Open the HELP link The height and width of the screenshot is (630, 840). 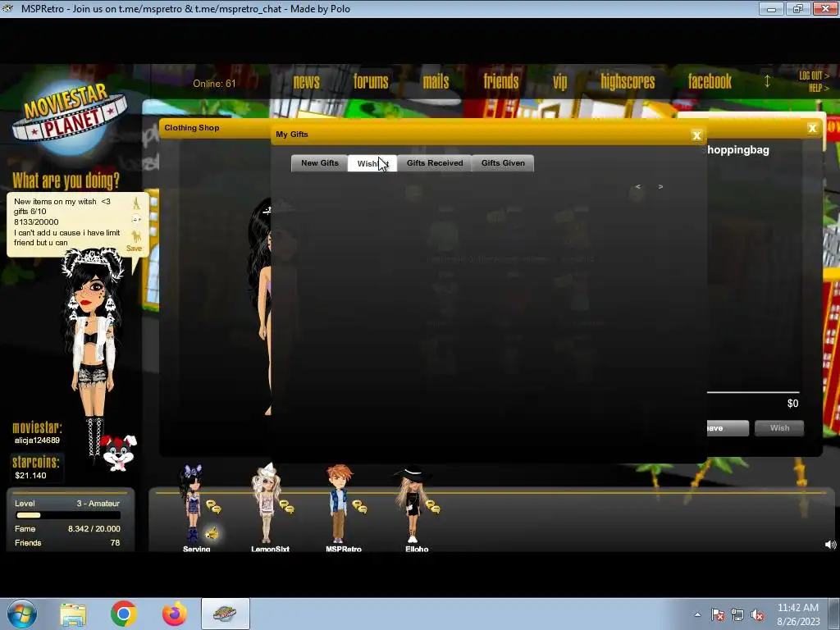pos(819,88)
